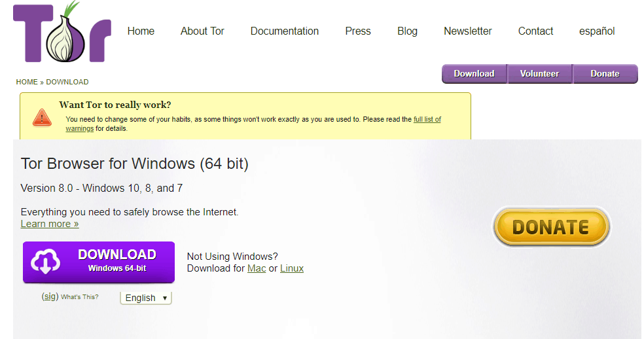Screen dimensions: 644x339
Task: Click the What's This? link
Action: 80,296
